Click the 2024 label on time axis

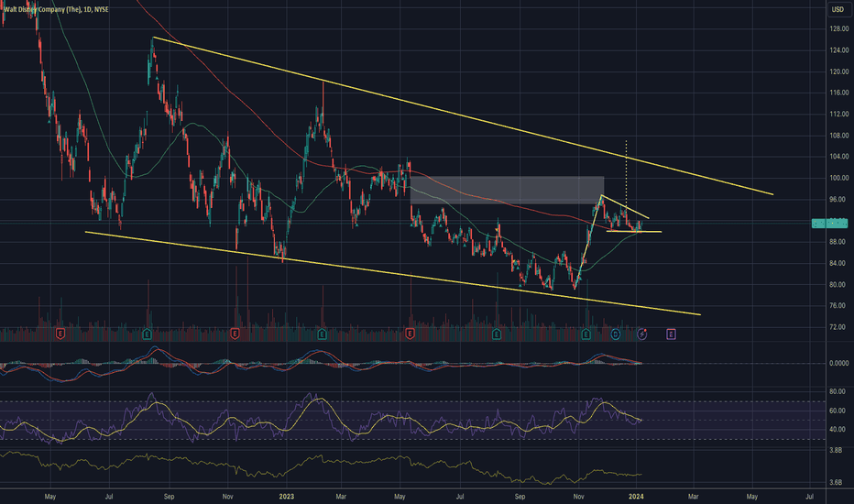[636, 497]
